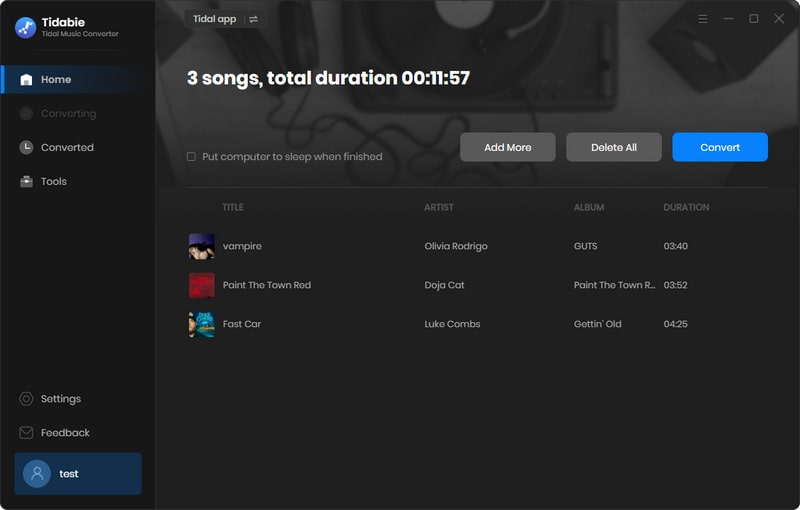Click the Settings gear icon

26,399
